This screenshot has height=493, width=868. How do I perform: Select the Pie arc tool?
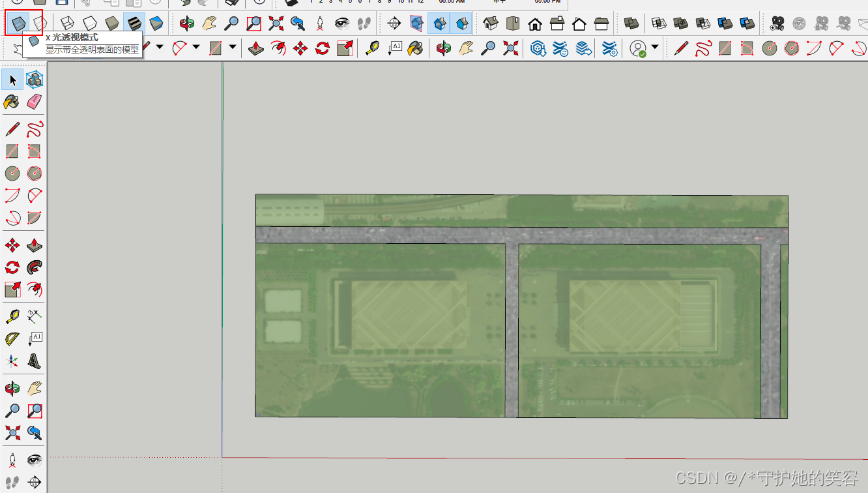click(x=35, y=217)
